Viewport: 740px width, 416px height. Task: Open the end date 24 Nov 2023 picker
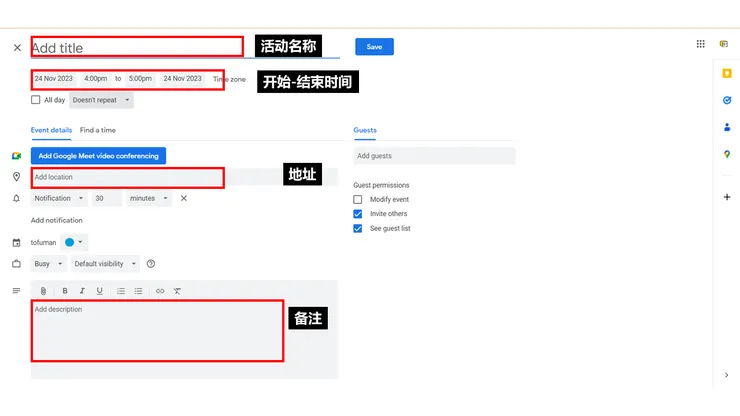tap(182, 79)
